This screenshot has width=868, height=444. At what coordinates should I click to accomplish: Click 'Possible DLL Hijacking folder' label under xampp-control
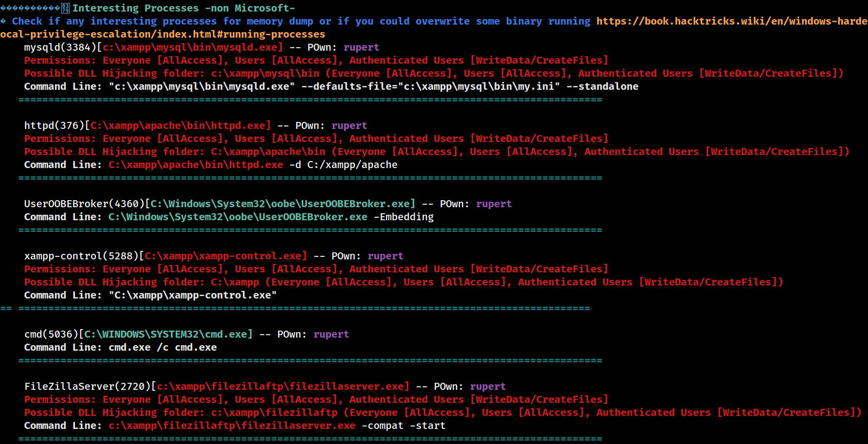pos(114,282)
